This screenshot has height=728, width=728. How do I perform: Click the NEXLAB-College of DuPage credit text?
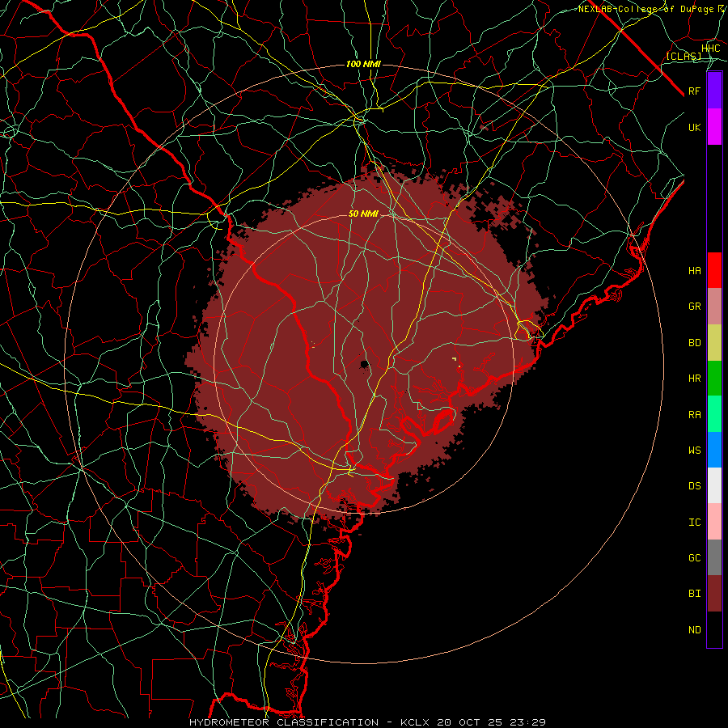(645, 9)
